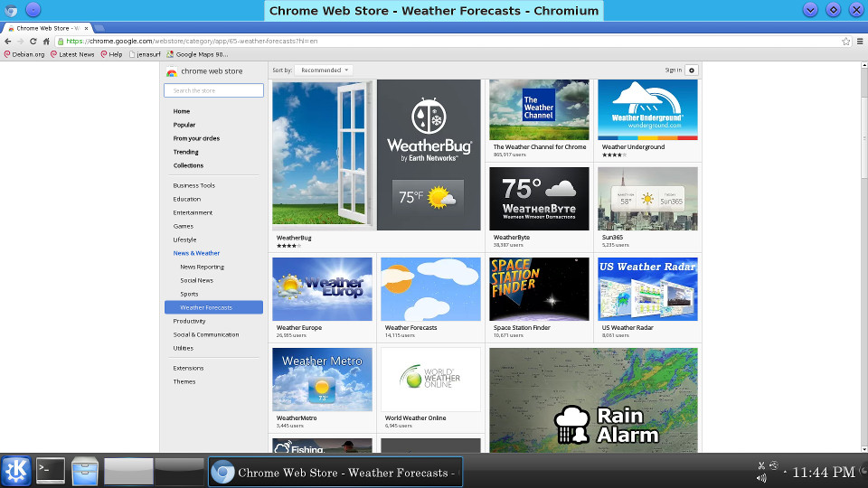Open a new tab with the tab button

pyautogui.click(x=99, y=28)
